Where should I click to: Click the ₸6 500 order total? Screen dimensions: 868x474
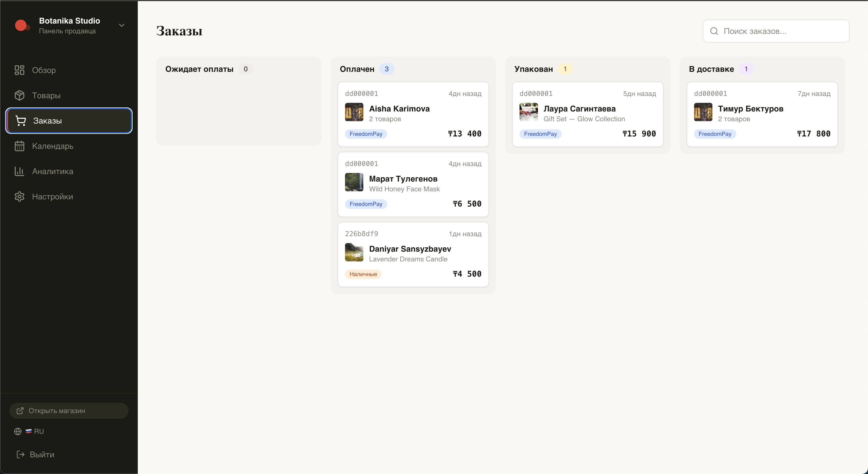tap(467, 204)
